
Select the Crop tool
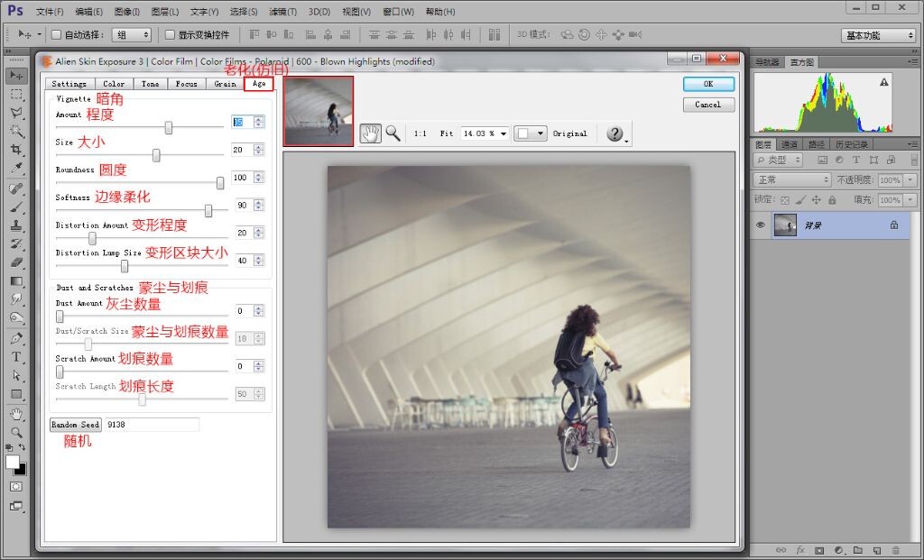pyautogui.click(x=16, y=150)
